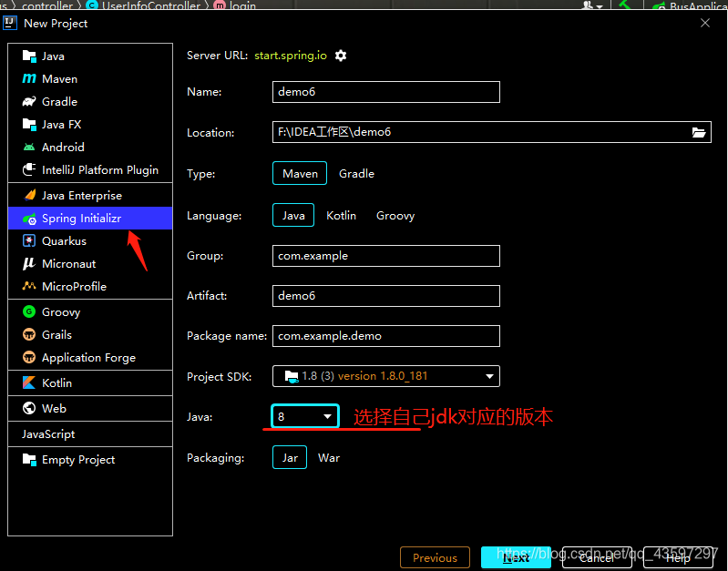
Task: Click the IntelliJ Platform Plugin icon
Action: click(29, 169)
